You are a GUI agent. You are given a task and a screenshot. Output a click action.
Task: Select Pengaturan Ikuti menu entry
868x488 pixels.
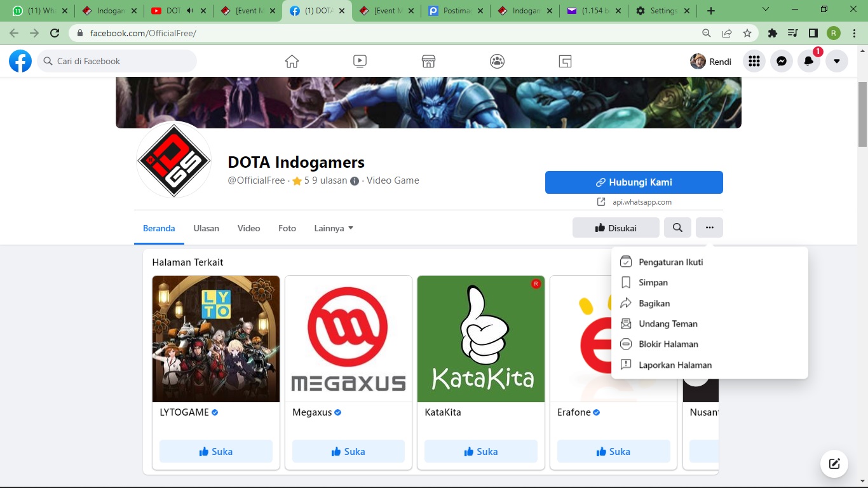coord(710,262)
